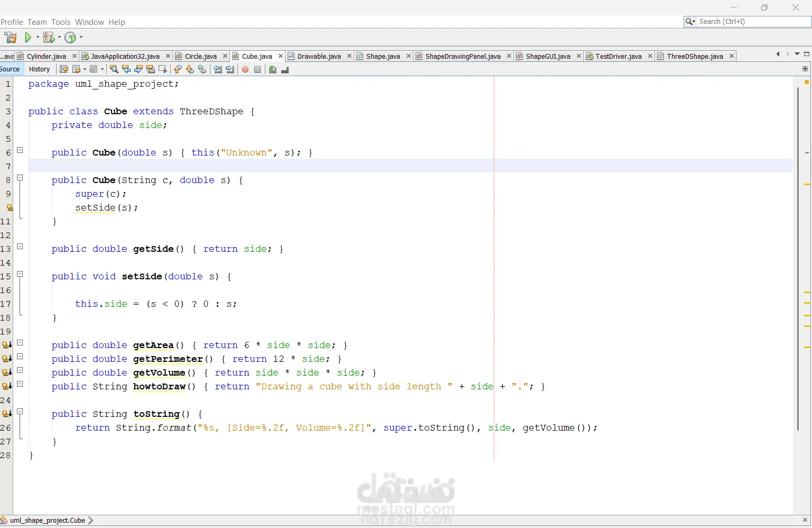Click the editor Back navigation icon
The image size is (812, 528).
click(77, 69)
